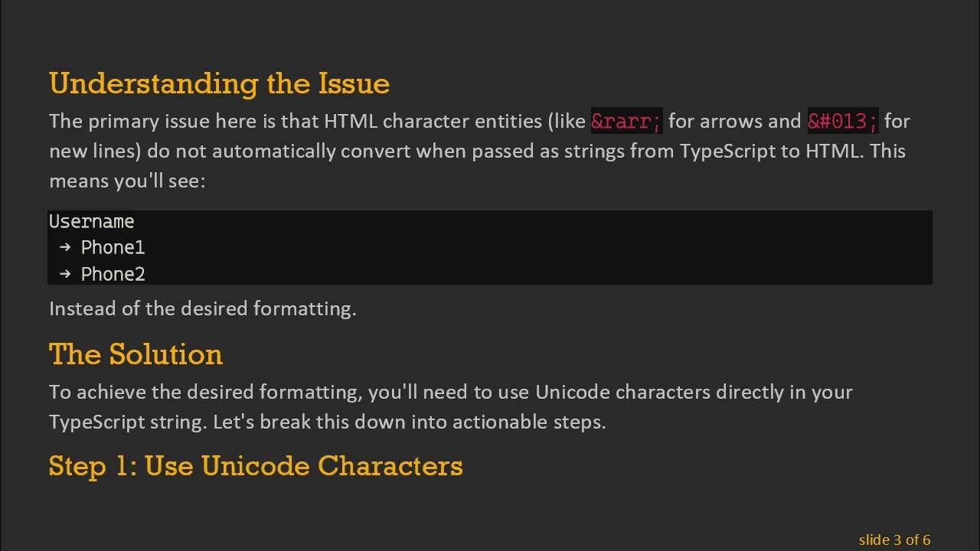Click the red &rarr; inline code snippet
This screenshot has width=980, height=551.
tap(626, 121)
